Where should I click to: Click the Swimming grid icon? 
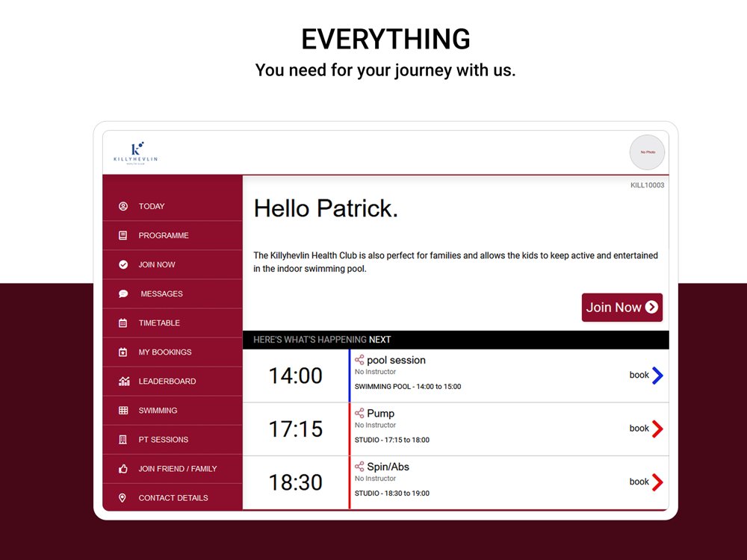coord(123,410)
